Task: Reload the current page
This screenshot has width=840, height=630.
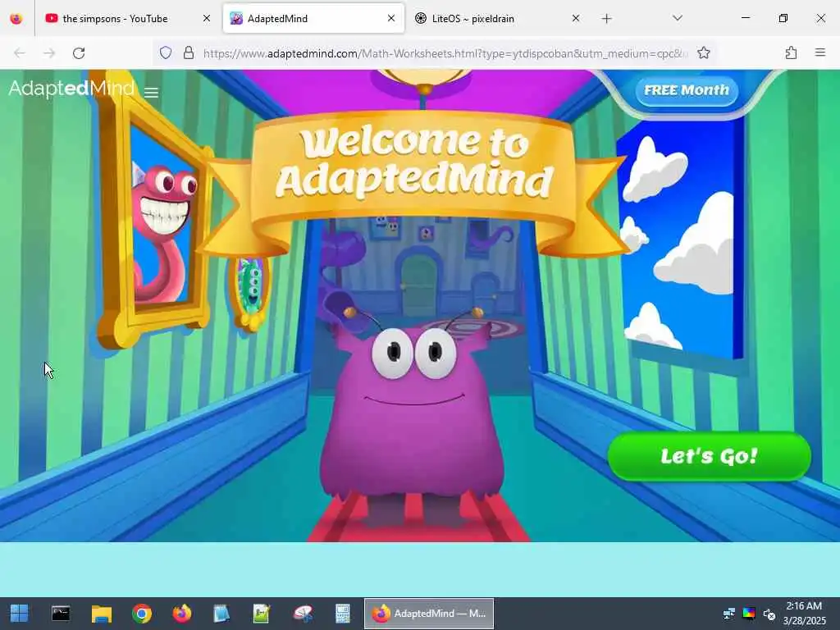Action: pos(79,53)
